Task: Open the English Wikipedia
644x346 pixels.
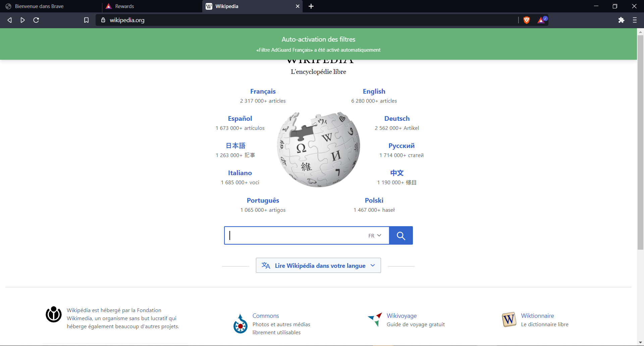Action: coord(374,91)
